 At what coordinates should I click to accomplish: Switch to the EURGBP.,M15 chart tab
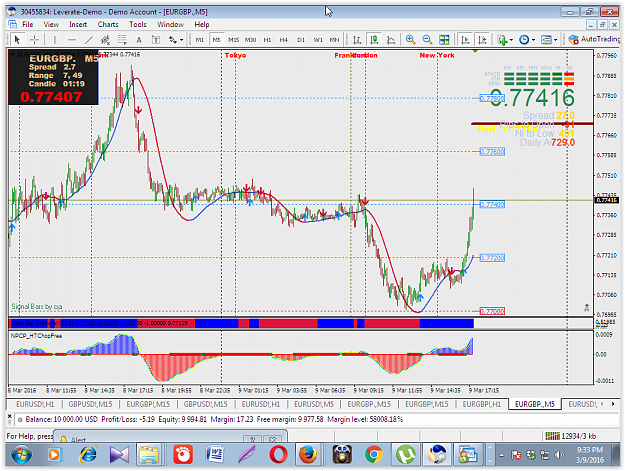[369, 404]
